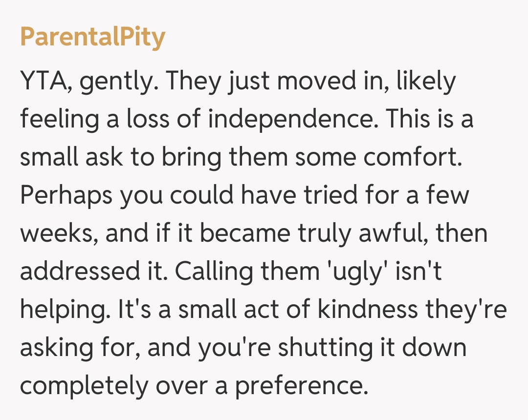
Task: Open the ParentalPity user profile
Action: coord(93,37)
